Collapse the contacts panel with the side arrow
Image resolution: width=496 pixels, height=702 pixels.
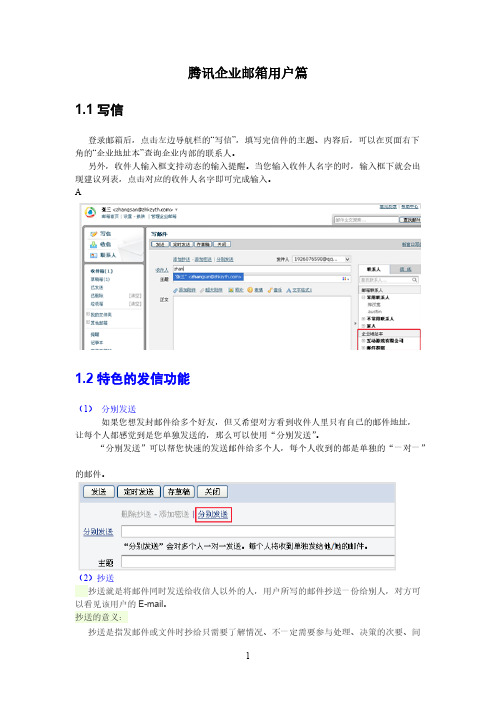[355, 323]
